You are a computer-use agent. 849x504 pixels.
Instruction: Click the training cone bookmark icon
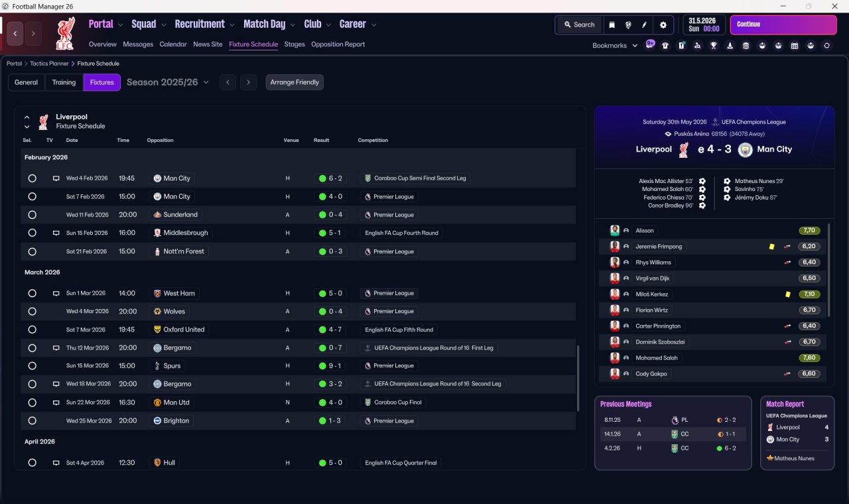tap(730, 46)
